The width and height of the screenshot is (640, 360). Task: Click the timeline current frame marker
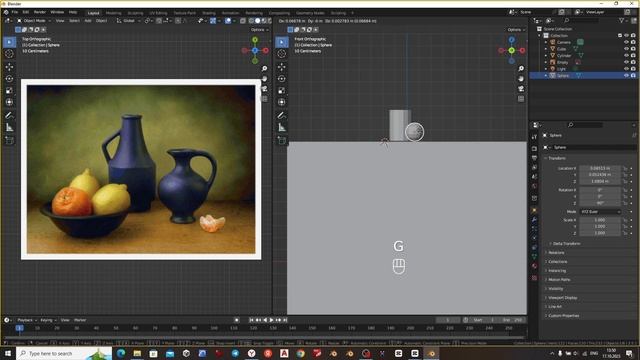pos(19,328)
